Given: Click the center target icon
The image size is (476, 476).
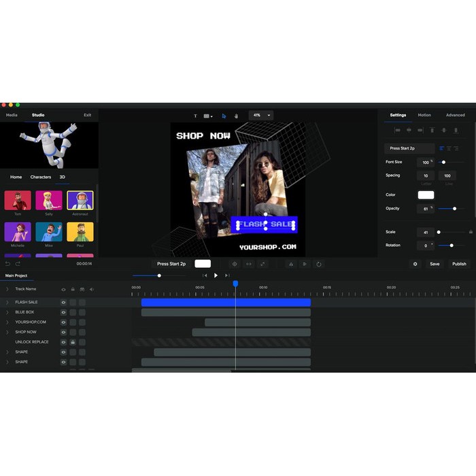Looking at the screenshot, I should (235, 264).
